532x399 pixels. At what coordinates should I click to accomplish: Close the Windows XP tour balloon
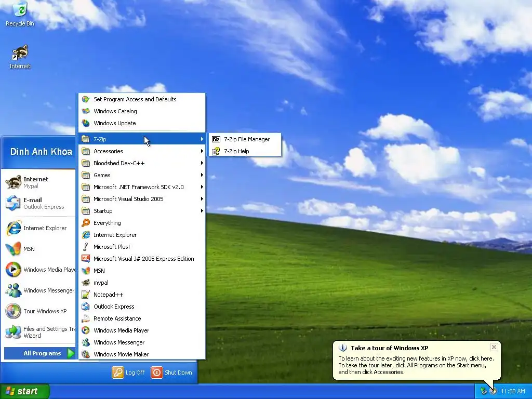[x=494, y=347]
